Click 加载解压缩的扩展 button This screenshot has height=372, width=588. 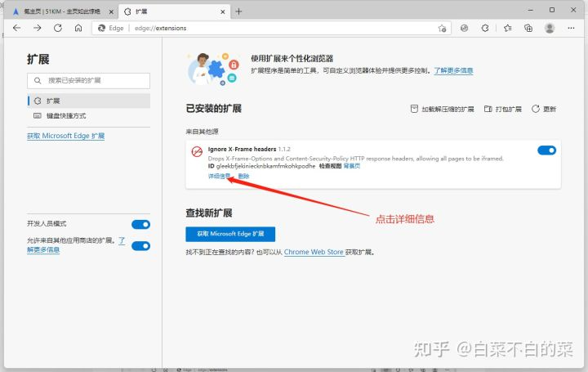442,109
